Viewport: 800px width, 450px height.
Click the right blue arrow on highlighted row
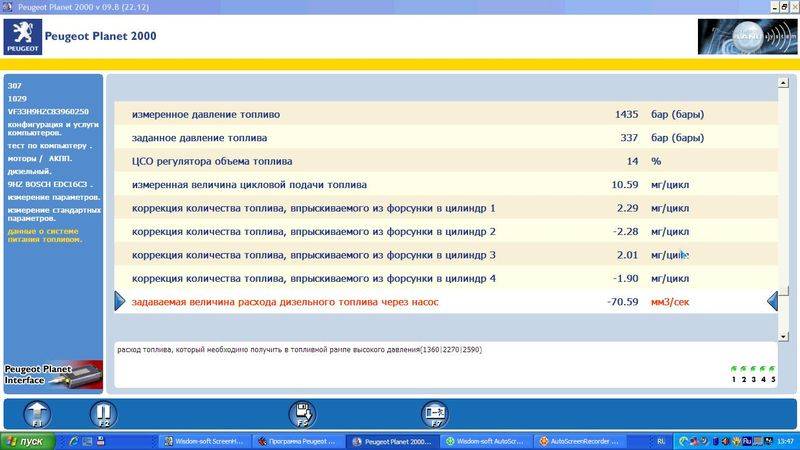click(772, 301)
